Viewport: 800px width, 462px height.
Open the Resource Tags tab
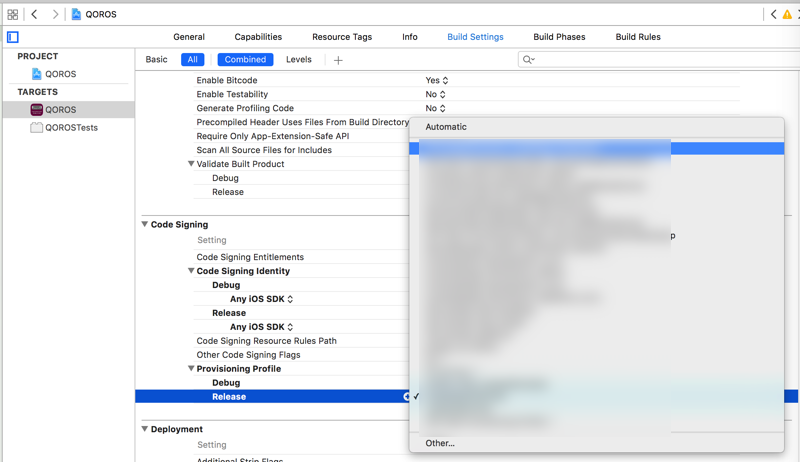point(342,37)
